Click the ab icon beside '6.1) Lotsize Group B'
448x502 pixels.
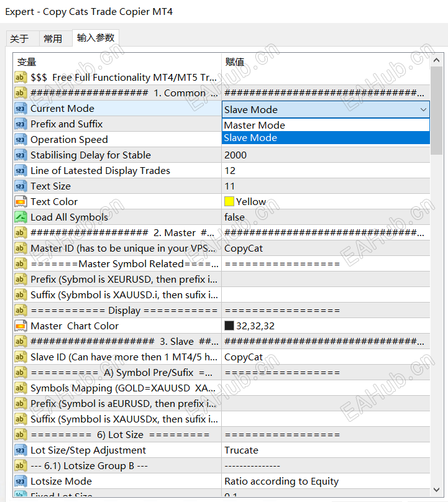20,465
